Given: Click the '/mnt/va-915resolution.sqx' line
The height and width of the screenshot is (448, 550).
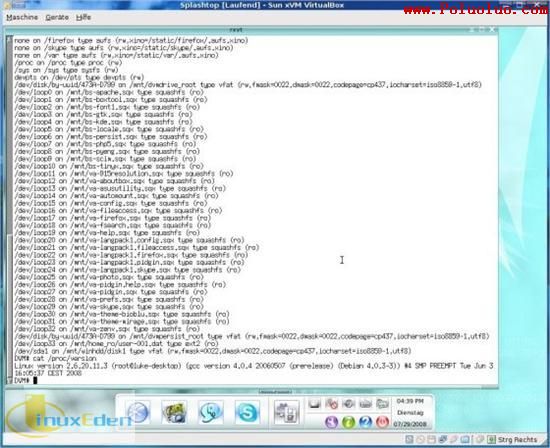Looking at the screenshot, I should point(124,173).
